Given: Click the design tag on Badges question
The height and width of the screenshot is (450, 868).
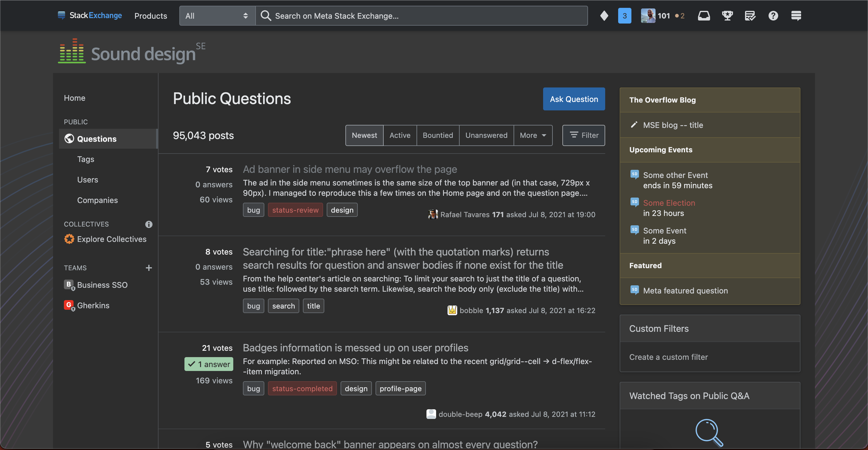Looking at the screenshot, I should point(356,388).
